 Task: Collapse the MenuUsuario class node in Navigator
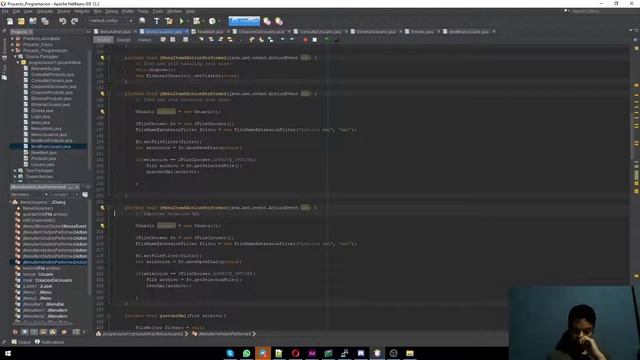[11, 202]
